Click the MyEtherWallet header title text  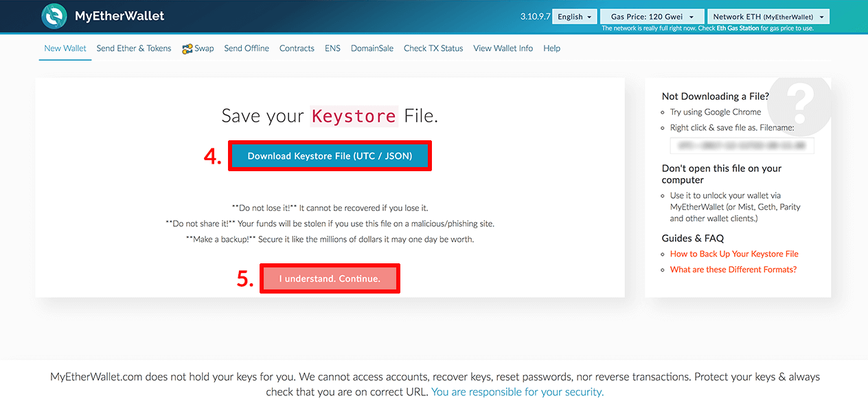[x=119, y=16]
